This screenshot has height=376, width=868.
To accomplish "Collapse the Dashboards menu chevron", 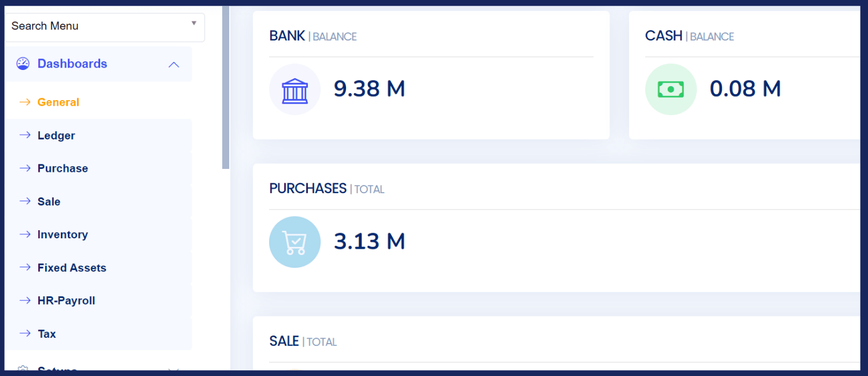I will tap(174, 64).
